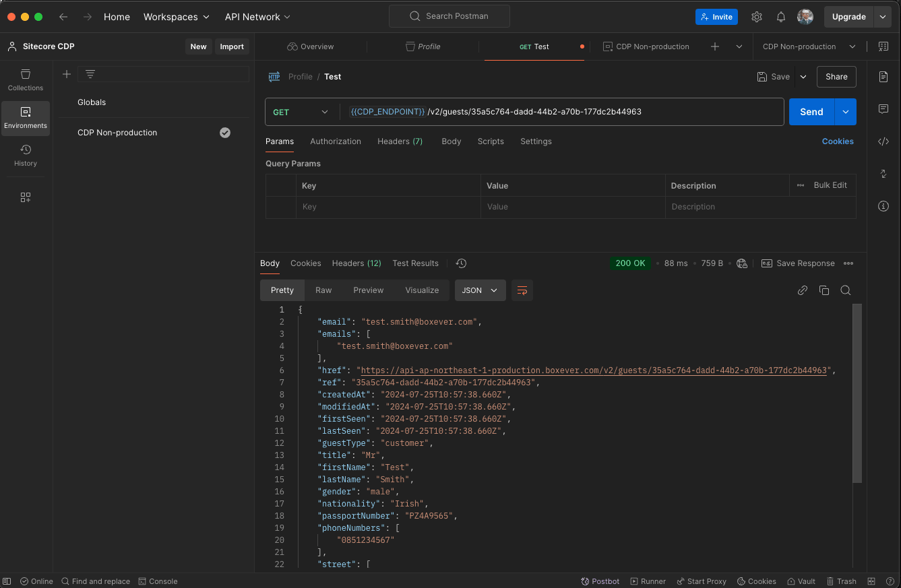Expand the JSON format dropdown
This screenshot has width=901, height=588.
tap(480, 290)
